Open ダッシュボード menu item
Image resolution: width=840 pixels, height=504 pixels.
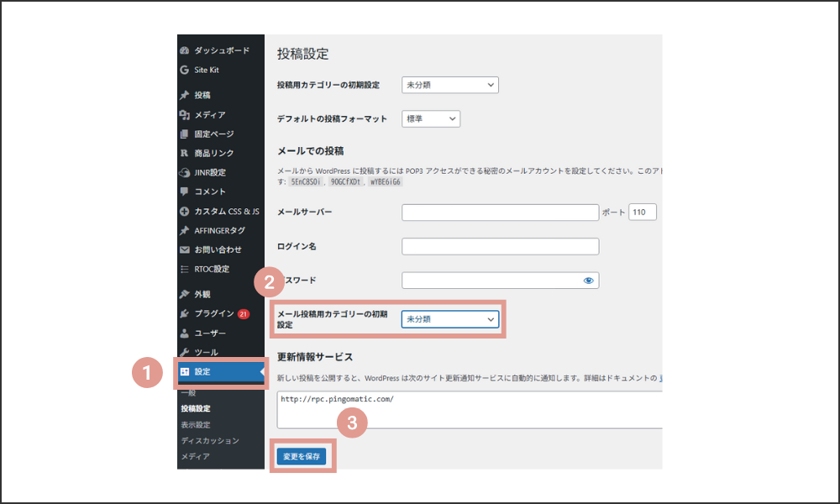[x=221, y=50]
